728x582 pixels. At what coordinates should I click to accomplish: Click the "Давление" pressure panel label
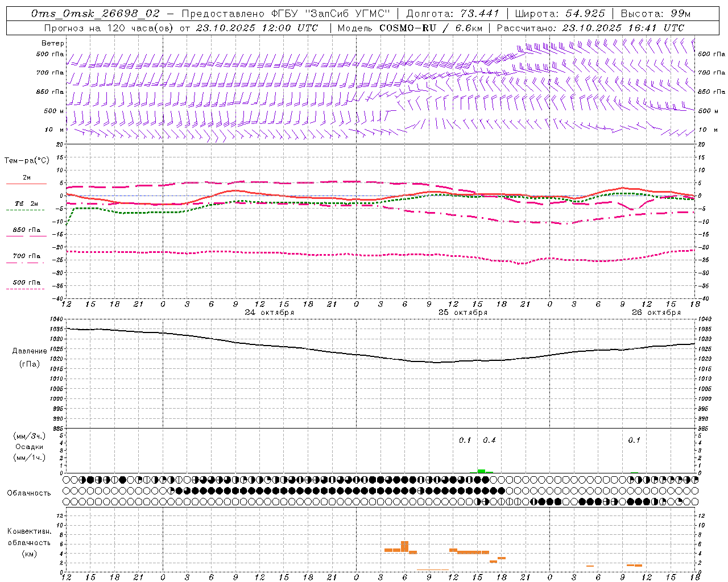coord(30,351)
